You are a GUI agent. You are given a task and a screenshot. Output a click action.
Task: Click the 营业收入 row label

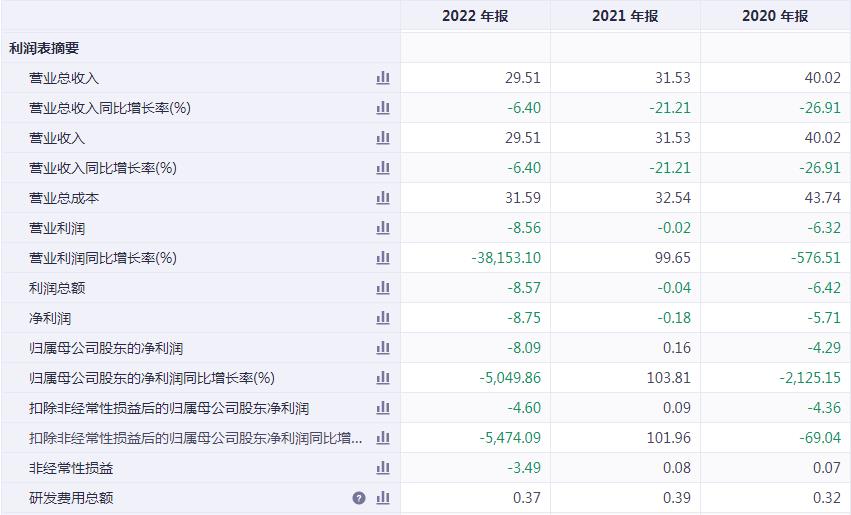(x=57, y=138)
